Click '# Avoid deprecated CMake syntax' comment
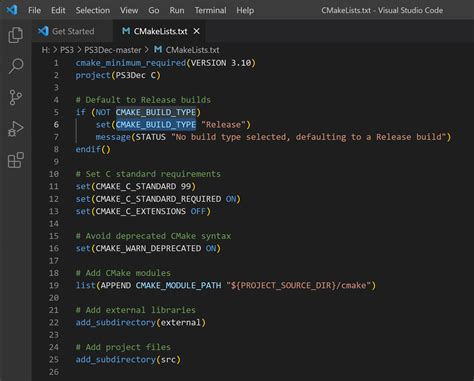The height and width of the screenshot is (381, 474). click(x=153, y=236)
